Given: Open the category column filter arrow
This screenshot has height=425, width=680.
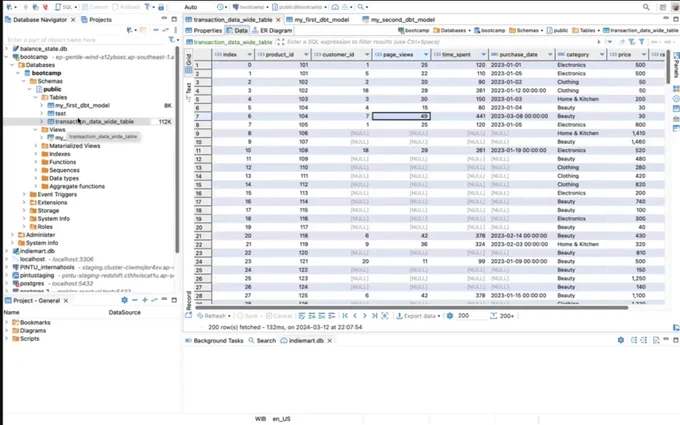Looking at the screenshot, I should (602, 55).
